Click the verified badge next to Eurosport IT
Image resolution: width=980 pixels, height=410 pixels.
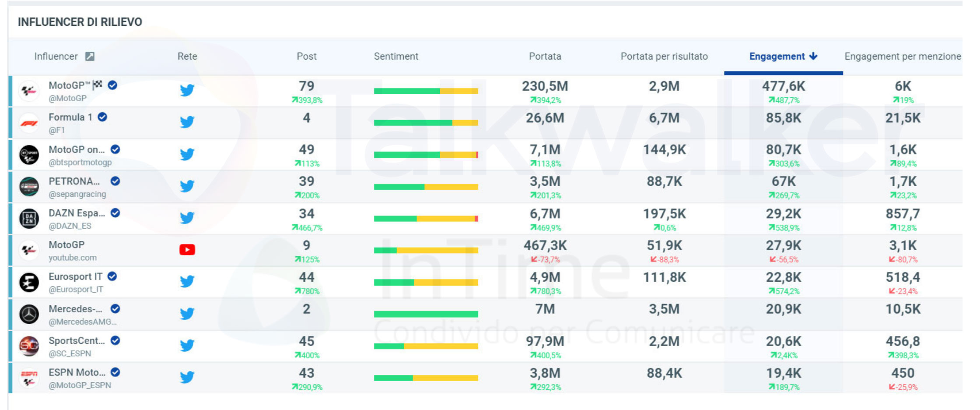pos(112,276)
